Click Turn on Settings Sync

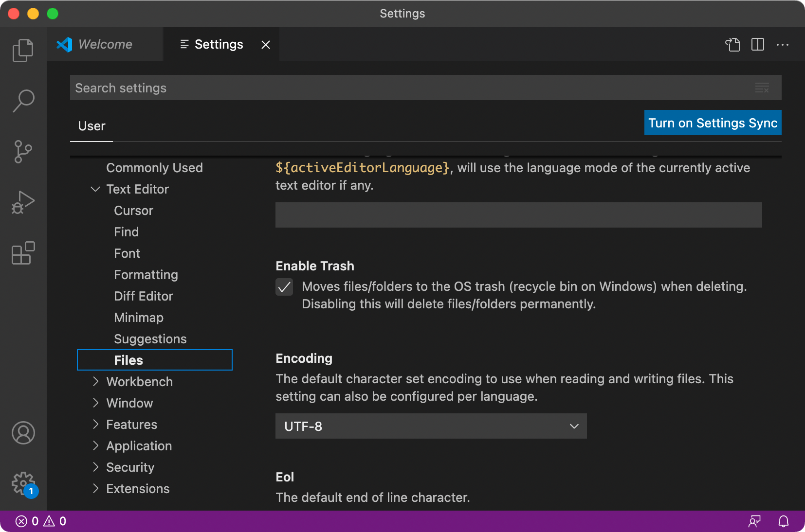pos(712,123)
